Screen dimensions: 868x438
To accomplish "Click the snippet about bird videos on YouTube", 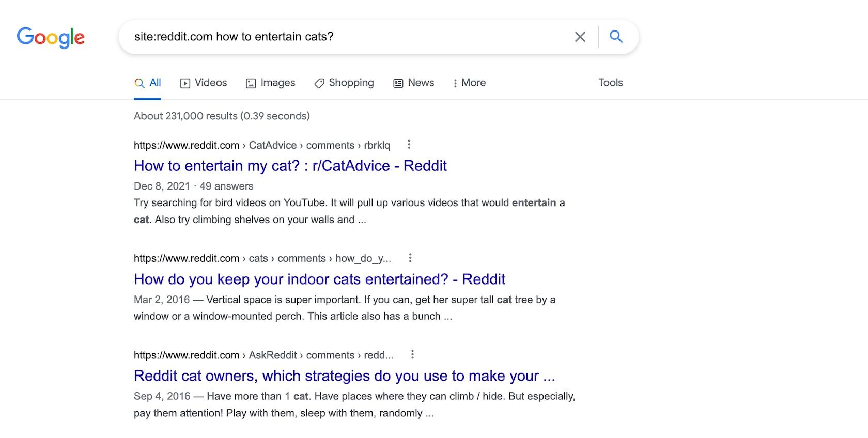I will [x=349, y=211].
